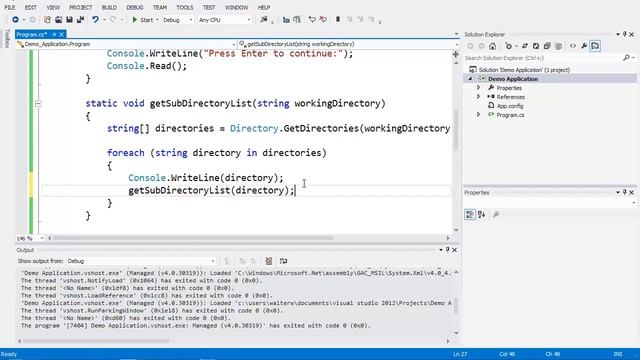This screenshot has width=640, height=360.
Task: Open the Any CPU platform dropdown
Action: 224,20
